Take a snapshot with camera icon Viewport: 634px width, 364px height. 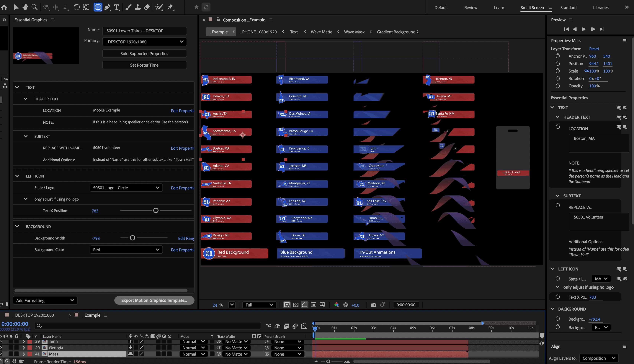[x=373, y=305]
